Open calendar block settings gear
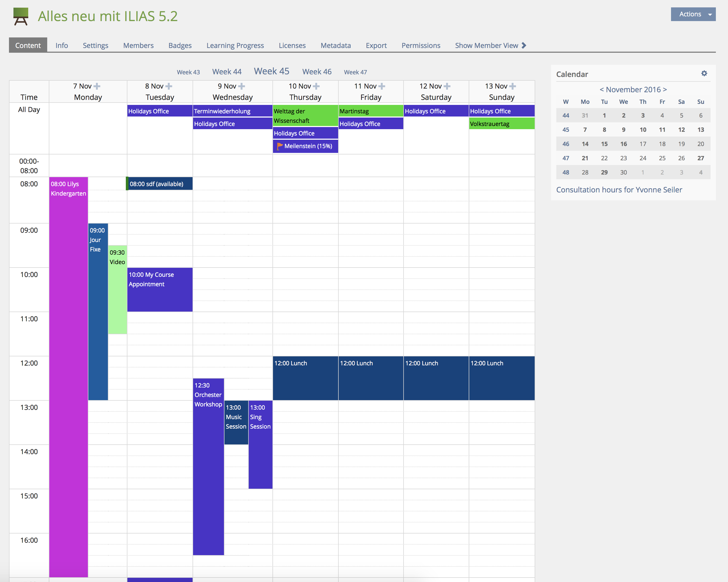The image size is (728, 582). pos(704,73)
